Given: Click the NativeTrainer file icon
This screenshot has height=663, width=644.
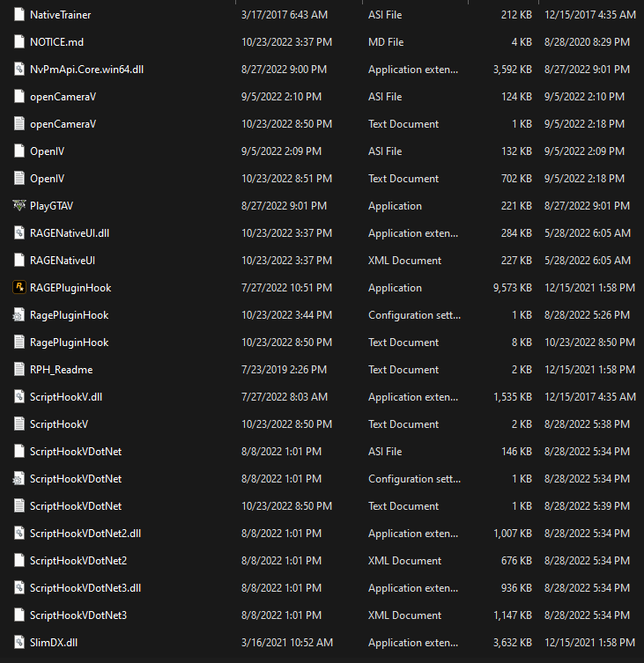Looking at the screenshot, I should point(19,14).
